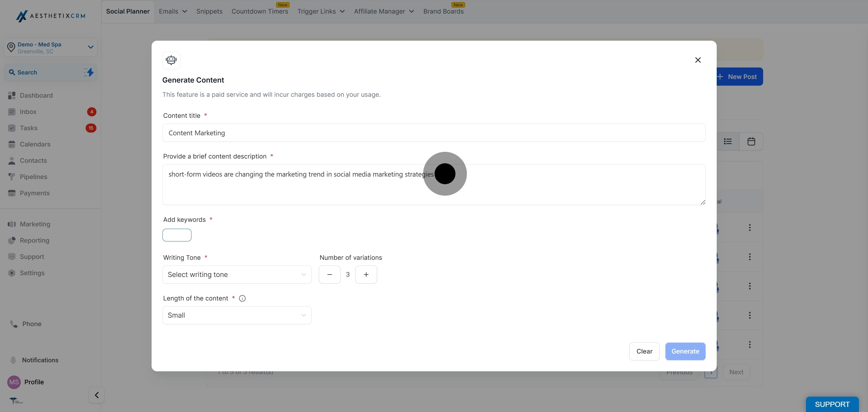Open the Notifications bell in sidebar
Image resolution: width=868 pixels, height=412 pixels.
click(x=14, y=360)
